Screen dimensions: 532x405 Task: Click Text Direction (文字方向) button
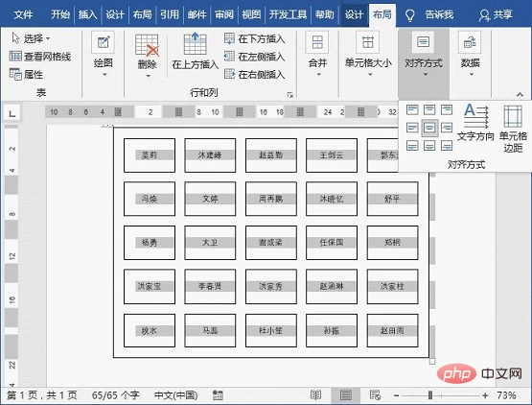(x=475, y=123)
